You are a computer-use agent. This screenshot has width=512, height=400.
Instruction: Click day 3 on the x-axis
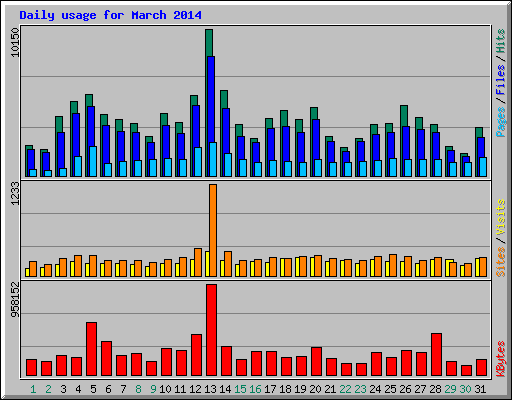[63, 389]
